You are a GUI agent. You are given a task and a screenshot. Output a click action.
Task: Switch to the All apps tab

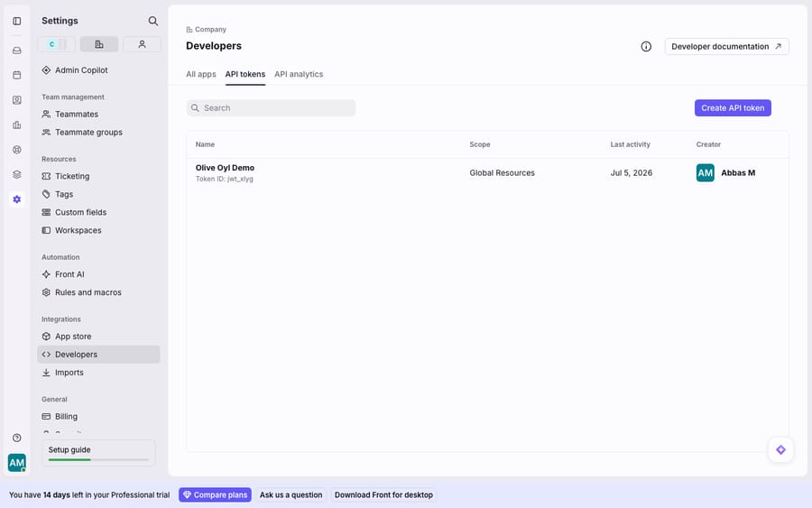(x=201, y=74)
